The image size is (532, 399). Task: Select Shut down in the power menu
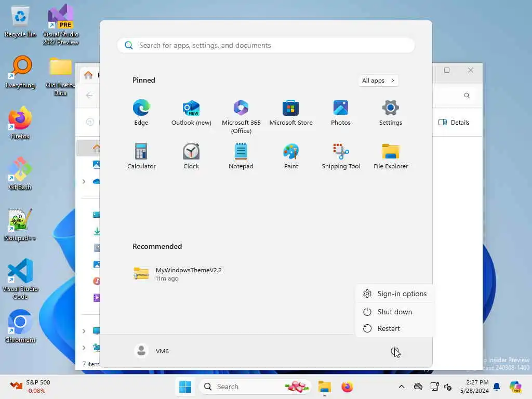[x=394, y=312]
